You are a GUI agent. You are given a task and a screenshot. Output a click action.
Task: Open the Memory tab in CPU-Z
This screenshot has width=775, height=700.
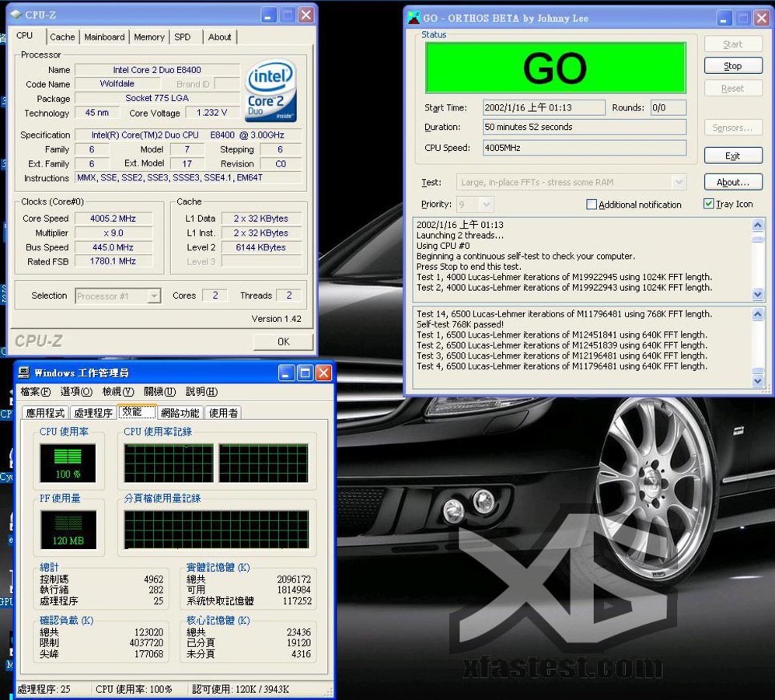(148, 37)
